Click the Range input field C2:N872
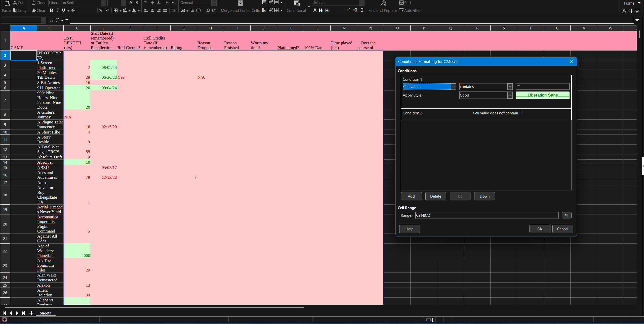 point(487,215)
